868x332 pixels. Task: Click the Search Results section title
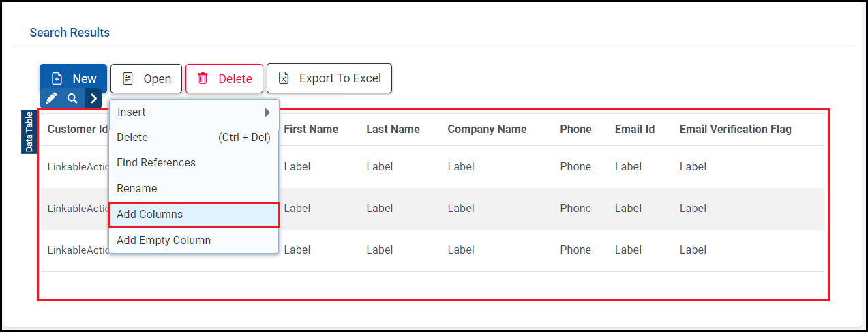[70, 33]
